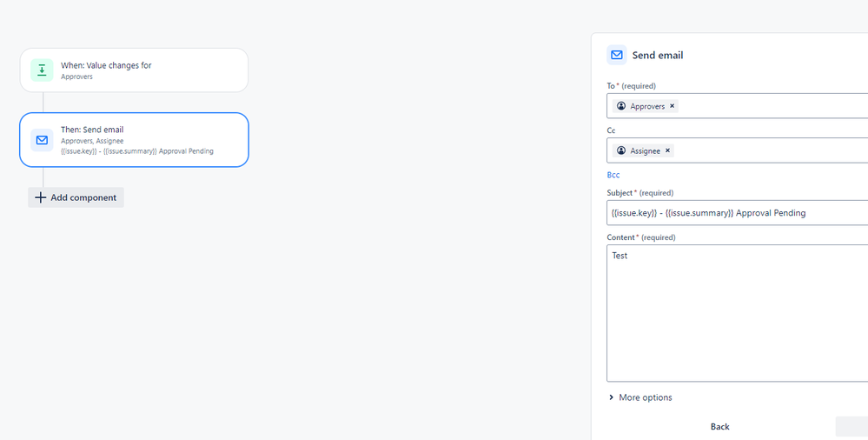Click the green trigger icon on When card

click(x=42, y=70)
